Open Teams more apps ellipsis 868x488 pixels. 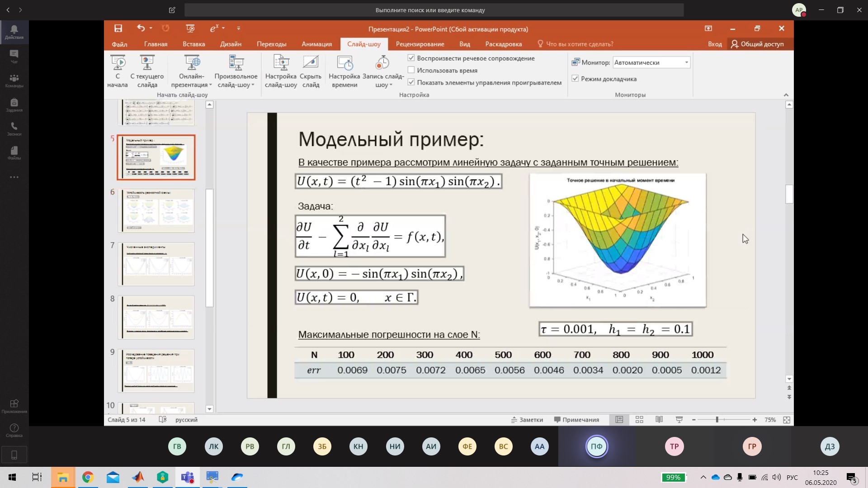[x=14, y=177]
